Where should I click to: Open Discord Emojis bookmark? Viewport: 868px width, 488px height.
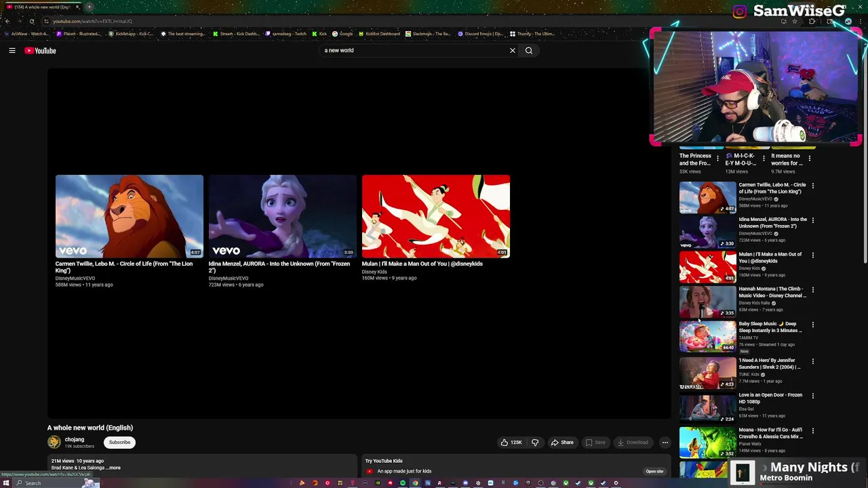(x=480, y=34)
